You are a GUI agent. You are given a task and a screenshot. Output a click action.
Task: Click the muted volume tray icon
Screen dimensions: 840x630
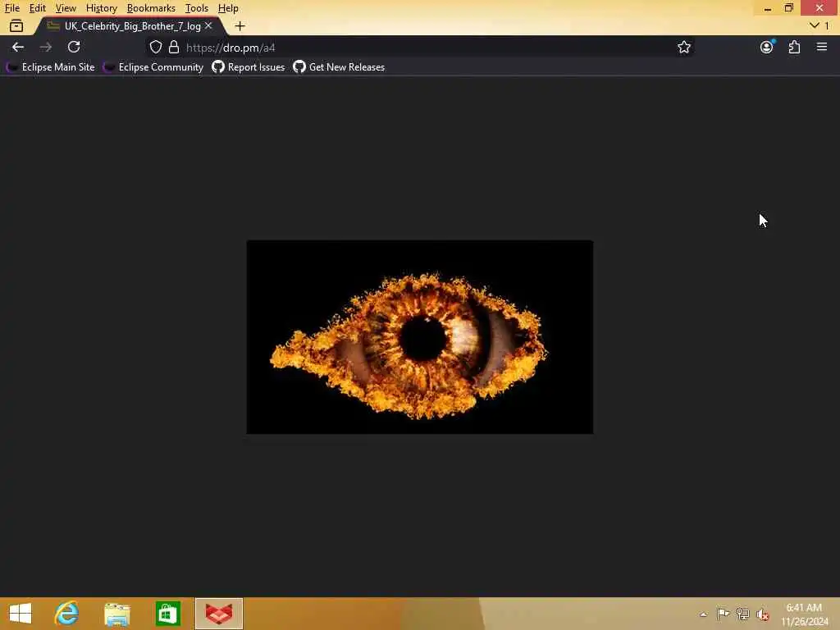click(762, 614)
